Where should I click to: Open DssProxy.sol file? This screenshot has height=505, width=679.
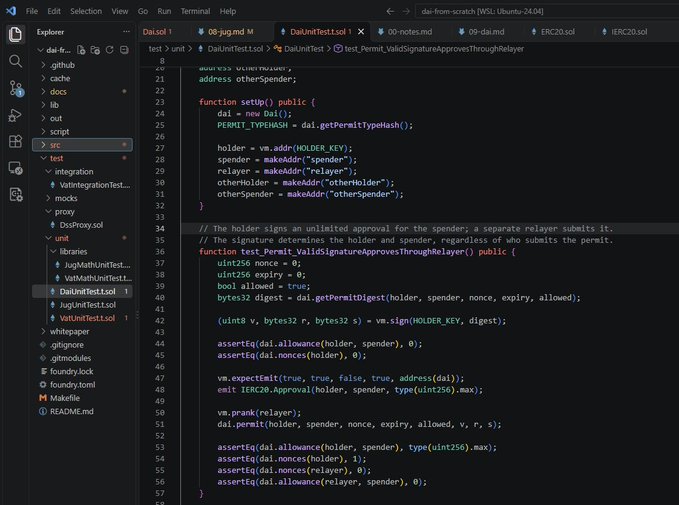(82, 225)
